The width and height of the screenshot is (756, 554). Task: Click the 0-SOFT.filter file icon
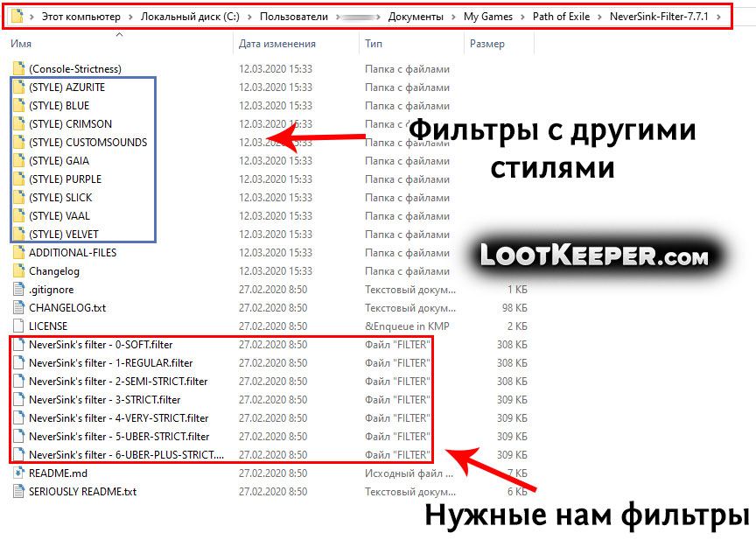18,344
